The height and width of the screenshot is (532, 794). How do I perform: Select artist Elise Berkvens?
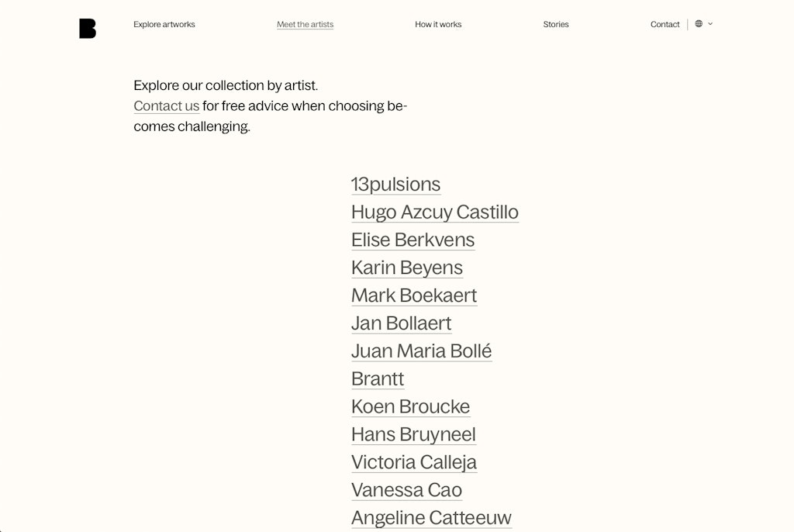click(413, 240)
